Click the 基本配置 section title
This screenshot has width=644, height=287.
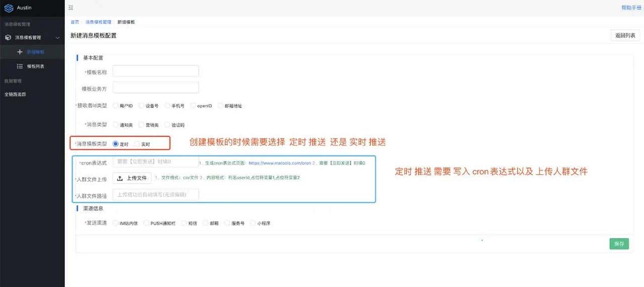93,58
